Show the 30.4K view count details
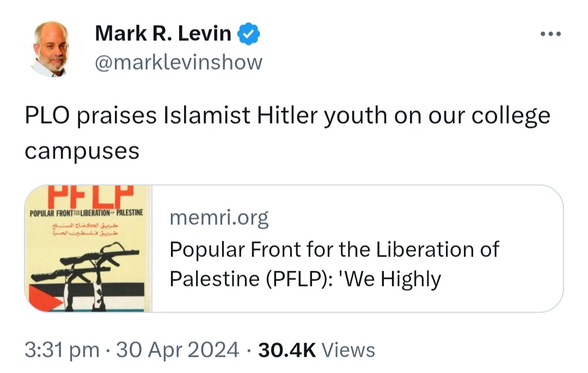588x373 pixels. coord(287,350)
